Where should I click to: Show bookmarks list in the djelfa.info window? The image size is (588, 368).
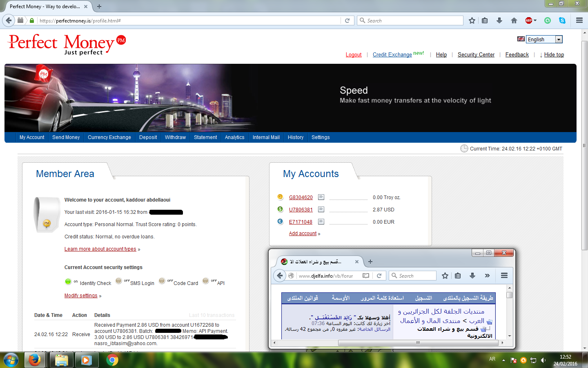(x=458, y=276)
